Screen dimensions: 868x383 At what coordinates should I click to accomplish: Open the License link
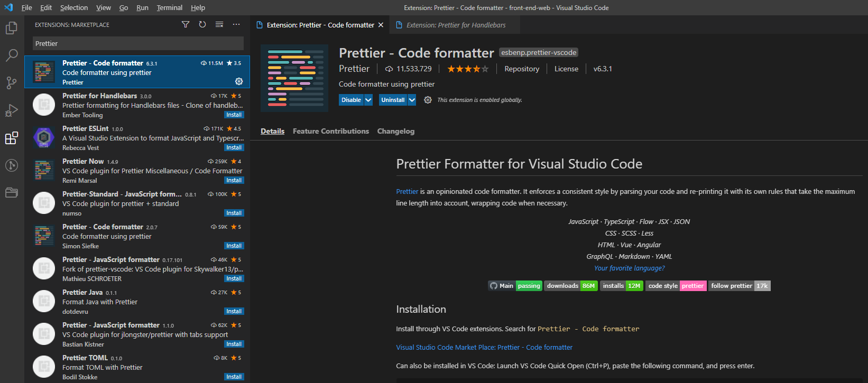coord(566,69)
